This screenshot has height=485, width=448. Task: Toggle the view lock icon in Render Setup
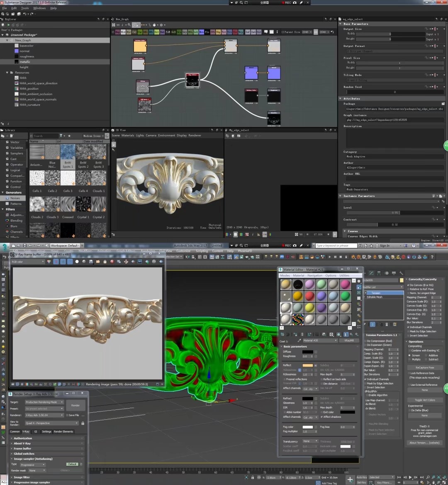click(x=83, y=423)
